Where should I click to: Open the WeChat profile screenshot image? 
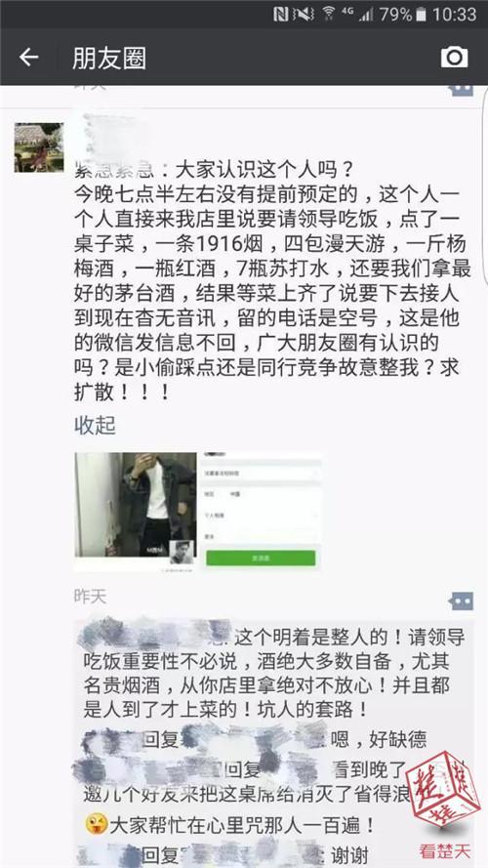[x=261, y=510]
